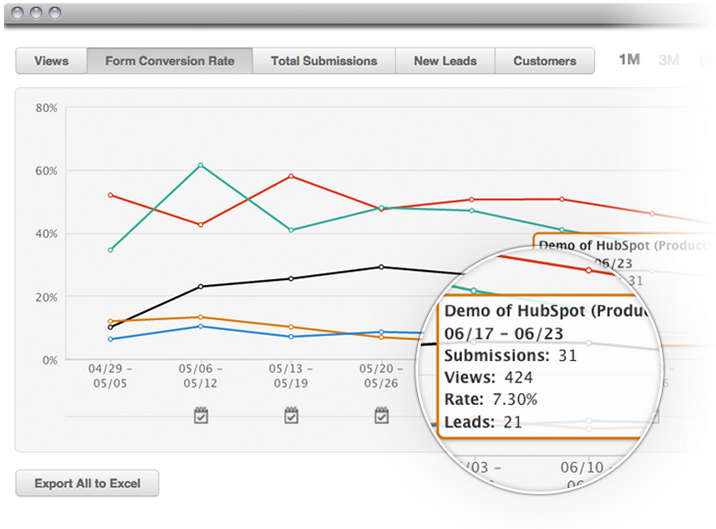
Task: Click the 20% y-axis label
Action: (x=47, y=297)
